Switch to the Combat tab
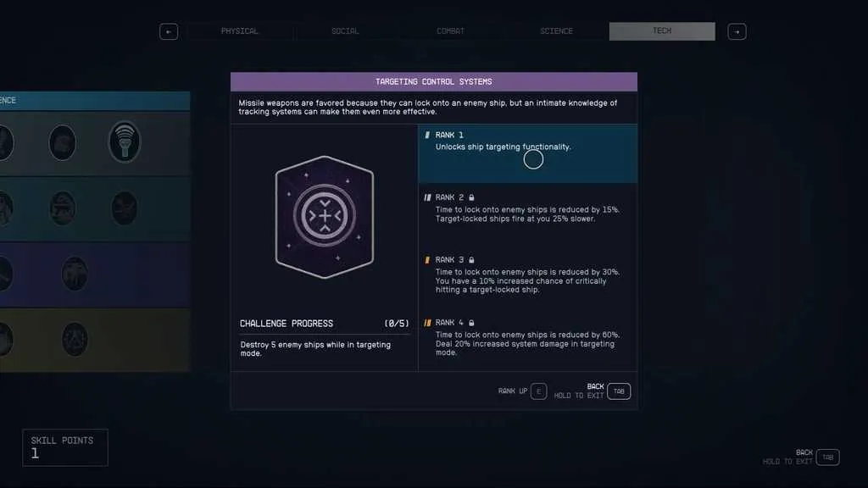The image size is (868, 488). (451, 31)
